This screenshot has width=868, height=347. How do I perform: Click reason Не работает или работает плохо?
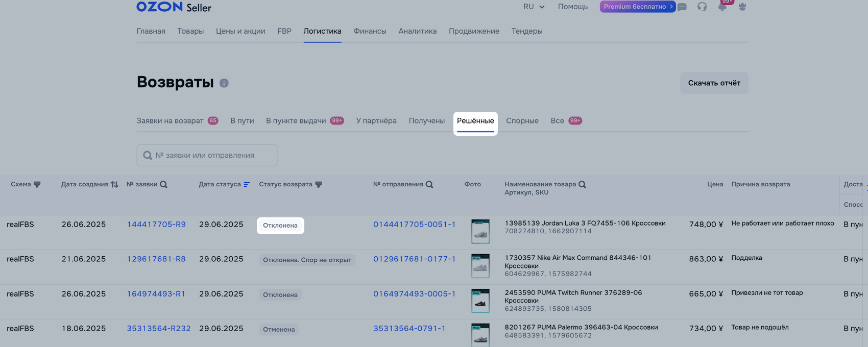click(783, 224)
